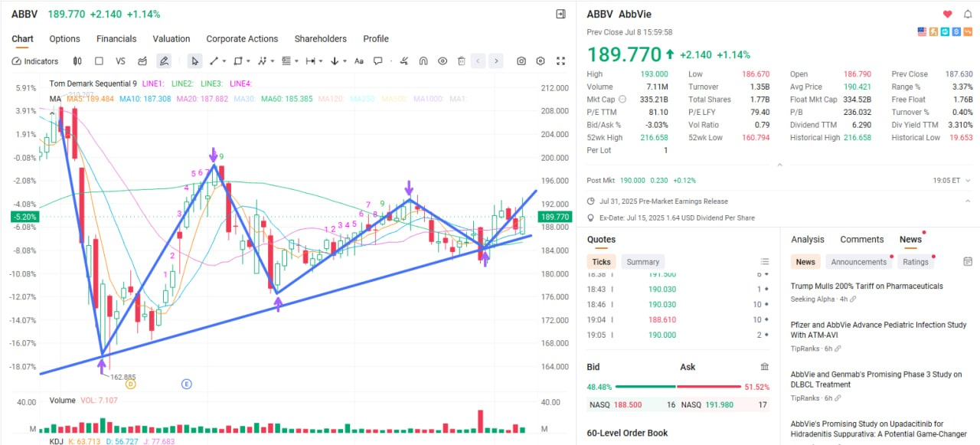Click the dividend D marker on chart
980x445 pixels.
(x=131, y=384)
